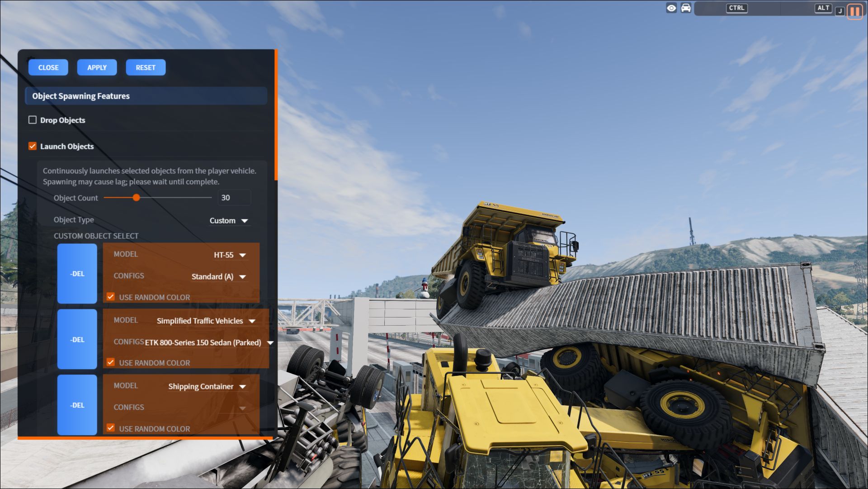Open the Standard (A) configs dropdown
This screenshot has width=868, height=489.
(x=219, y=277)
